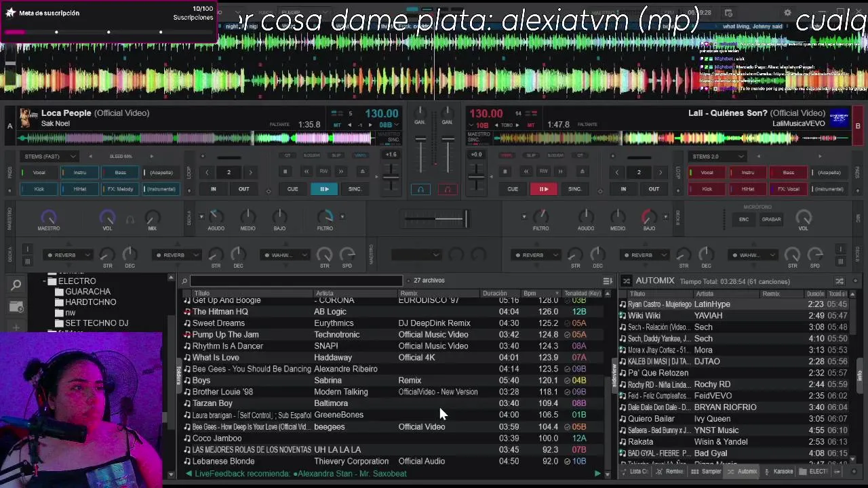Stop deck B with the stop icon
The width and height of the screenshot is (868, 488).
(x=505, y=171)
